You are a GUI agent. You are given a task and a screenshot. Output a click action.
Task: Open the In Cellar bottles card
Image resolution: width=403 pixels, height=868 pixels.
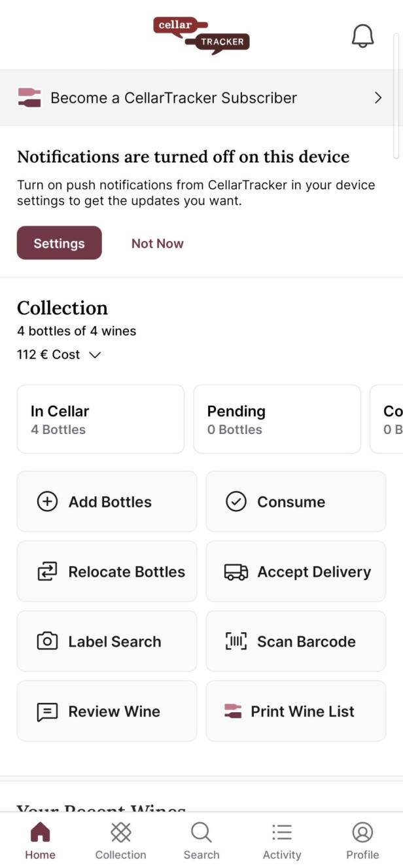(100, 419)
